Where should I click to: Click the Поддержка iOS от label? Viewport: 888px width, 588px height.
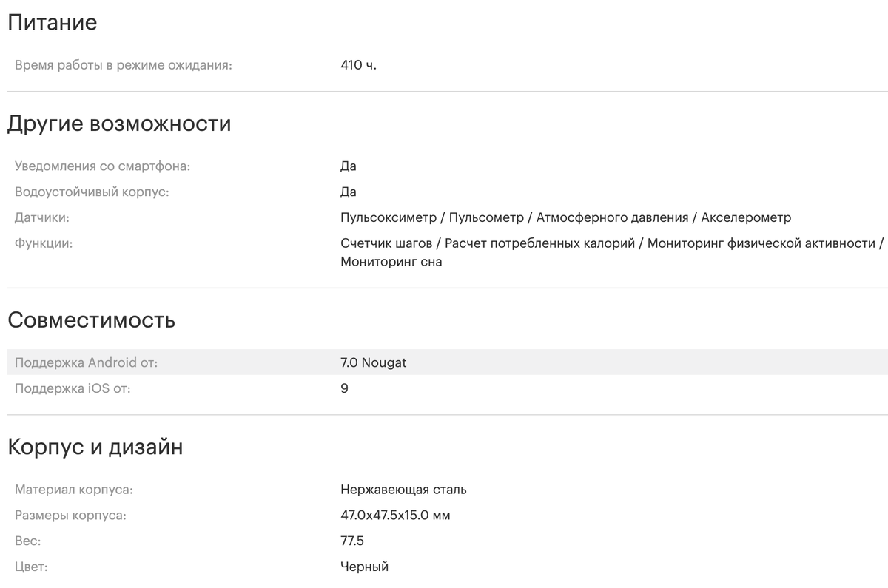[x=73, y=388]
